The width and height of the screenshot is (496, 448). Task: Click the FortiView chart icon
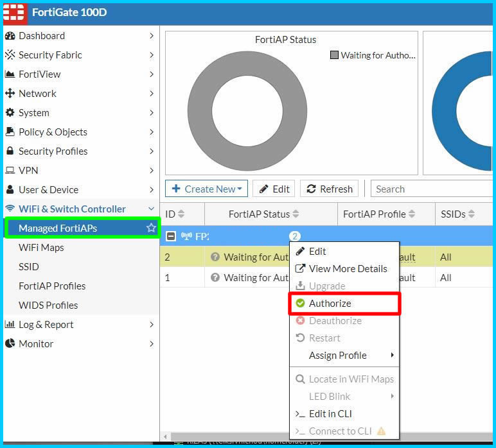(10, 74)
